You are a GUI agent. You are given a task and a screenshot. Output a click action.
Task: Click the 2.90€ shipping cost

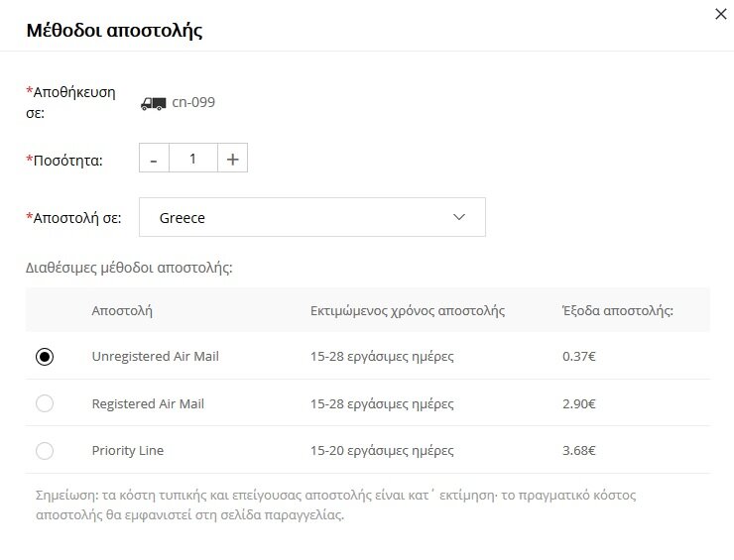click(x=579, y=403)
